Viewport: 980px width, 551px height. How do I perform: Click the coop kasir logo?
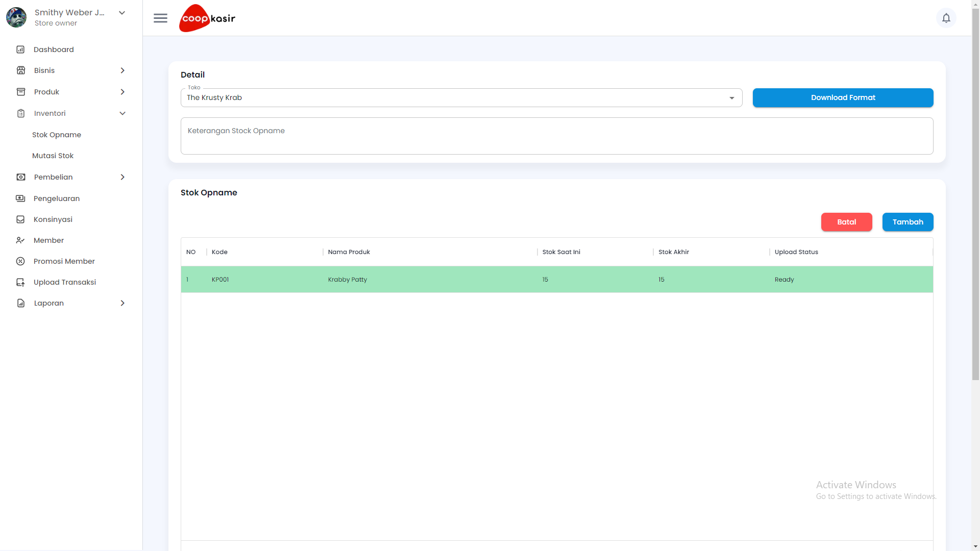(207, 18)
